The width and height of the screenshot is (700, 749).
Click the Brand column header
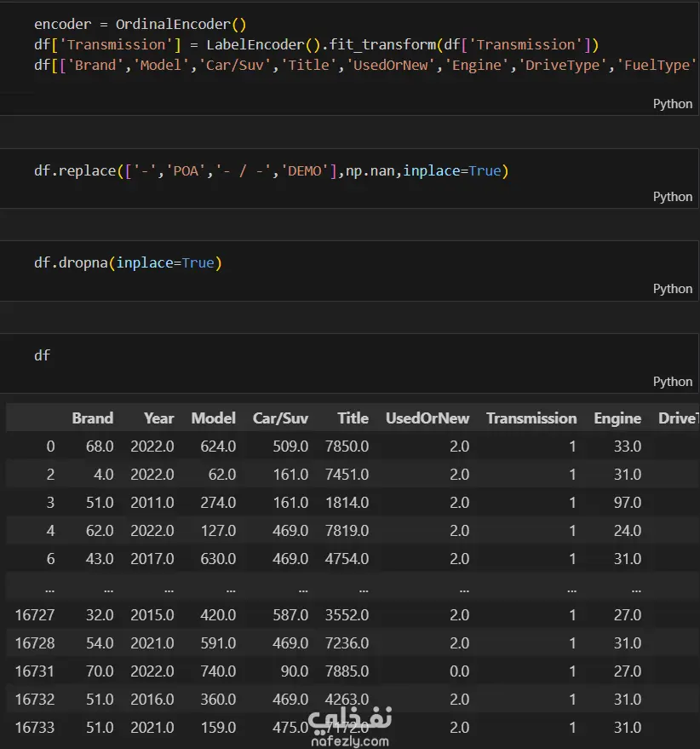(x=92, y=418)
